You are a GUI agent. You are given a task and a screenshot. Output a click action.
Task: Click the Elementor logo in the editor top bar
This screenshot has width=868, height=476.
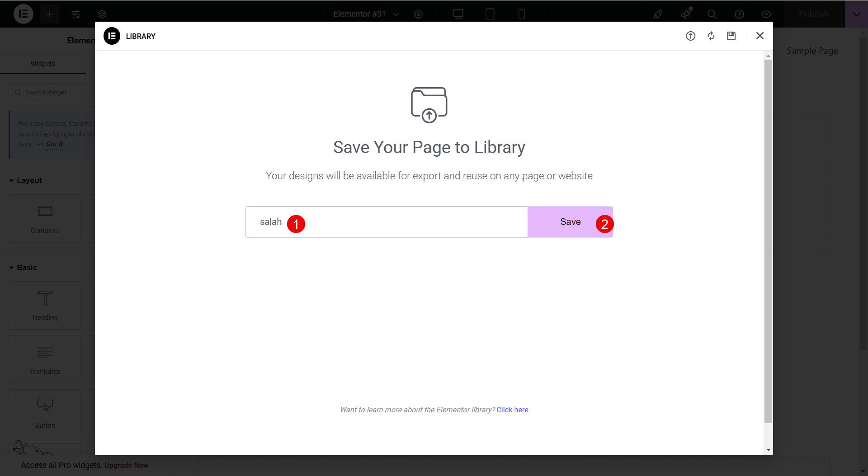(23, 14)
